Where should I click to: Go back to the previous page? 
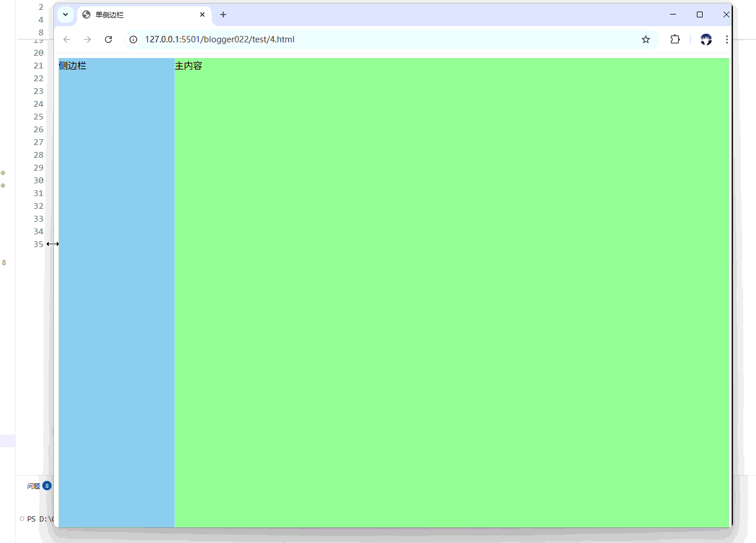click(x=67, y=39)
